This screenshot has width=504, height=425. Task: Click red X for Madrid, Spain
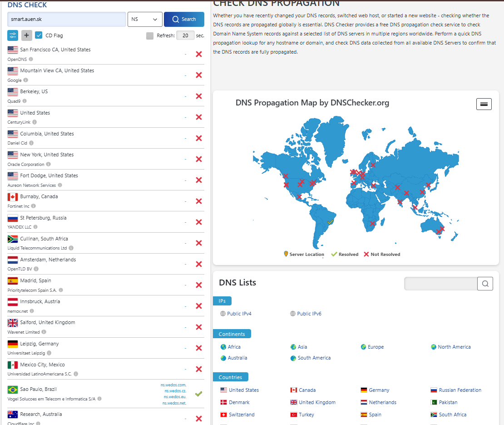point(198,285)
